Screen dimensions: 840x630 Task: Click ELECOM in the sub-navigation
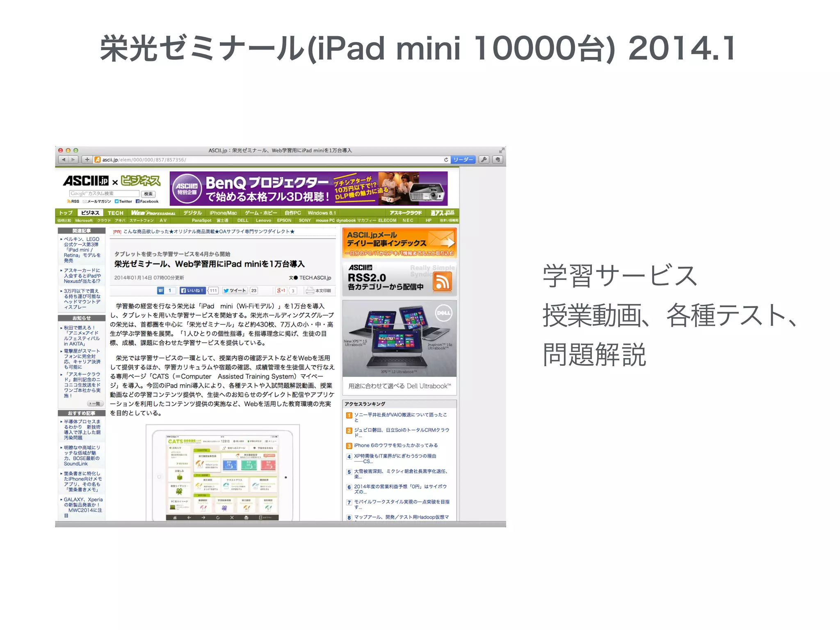click(x=387, y=221)
